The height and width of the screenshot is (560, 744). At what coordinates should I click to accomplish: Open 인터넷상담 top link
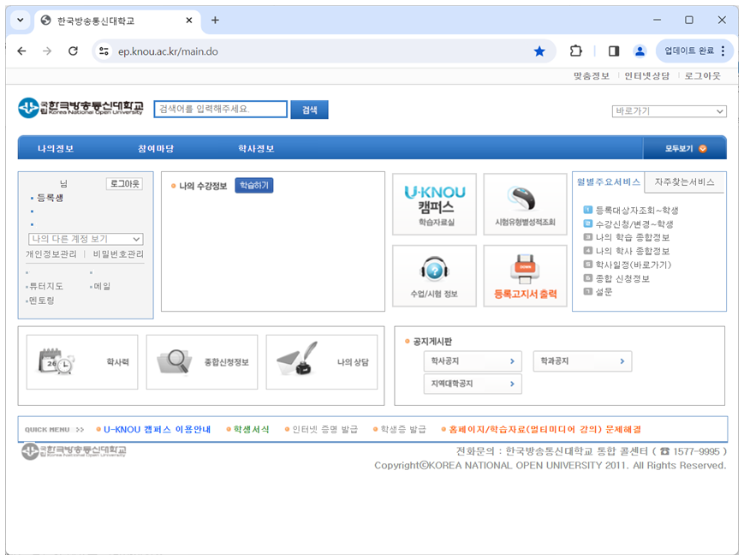(646, 76)
